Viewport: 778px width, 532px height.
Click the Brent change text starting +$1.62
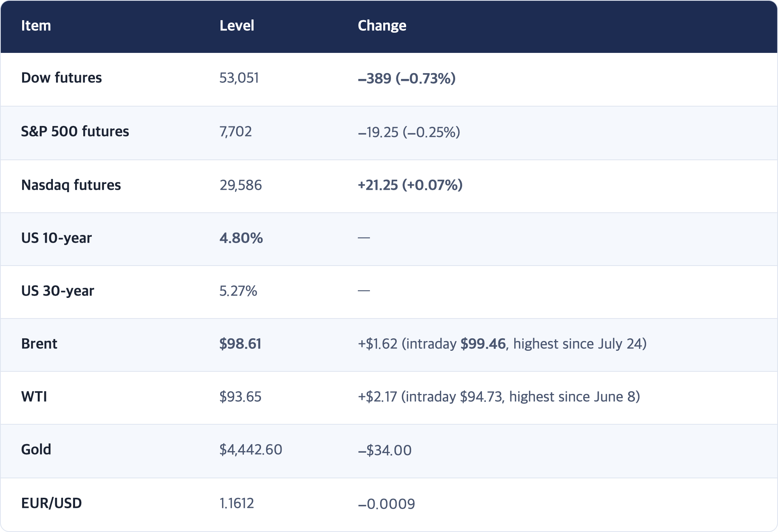coord(502,344)
